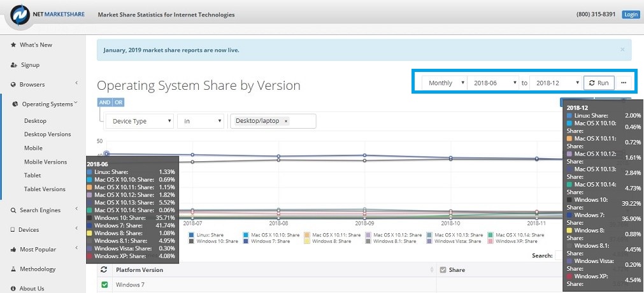The height and width of the screenshot is (293, 644).
Task: Open the Tablet Versions submenu item
Action: 45,189
